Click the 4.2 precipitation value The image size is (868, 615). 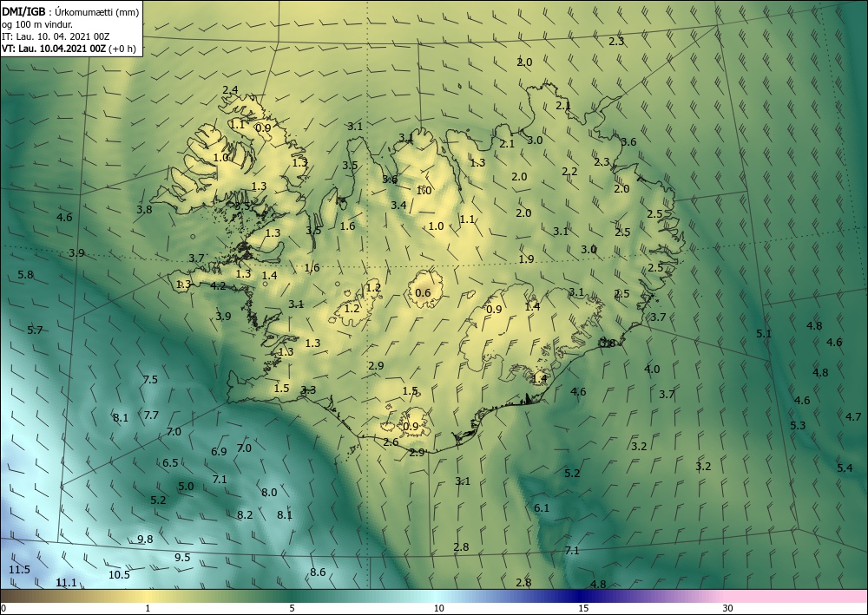[218, 286]
